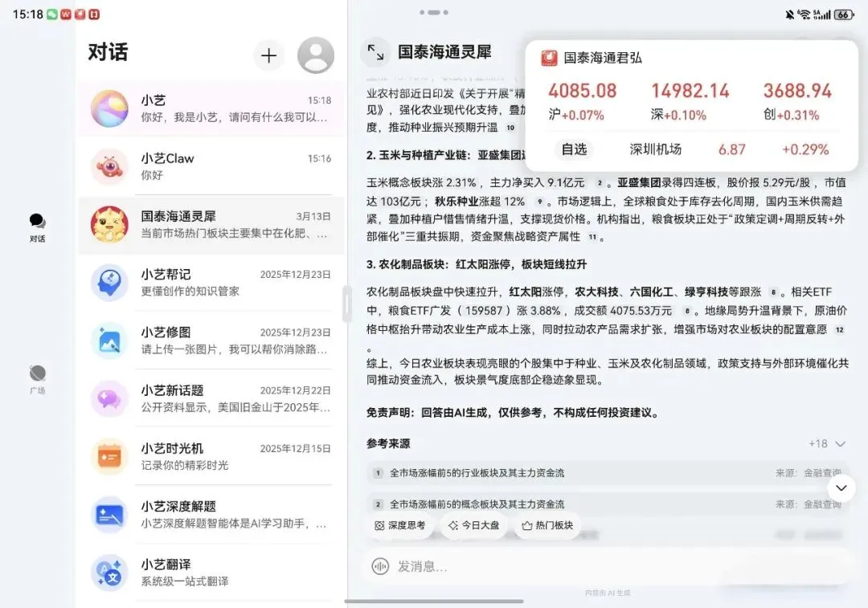Click the 小艺帮记 head avatar icon
Screen dimensions: 868x608
[x=109, y=283]
